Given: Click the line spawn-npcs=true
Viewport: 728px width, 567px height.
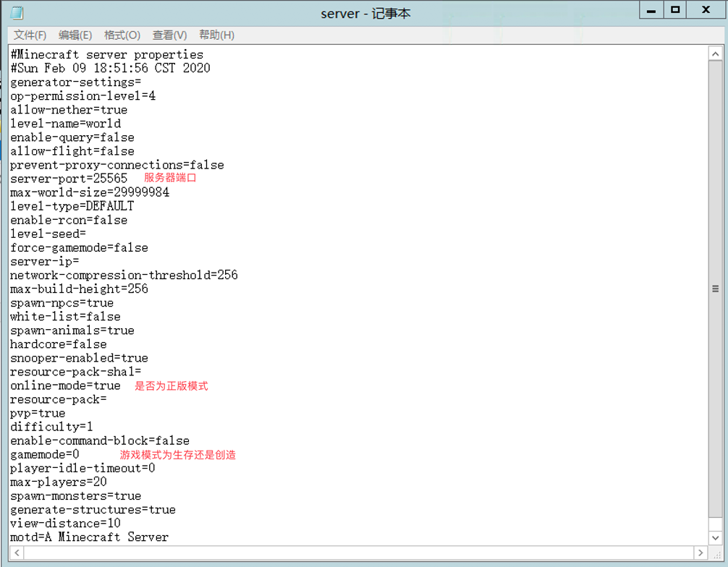Looking at the screenshot, I should (62, 303).
